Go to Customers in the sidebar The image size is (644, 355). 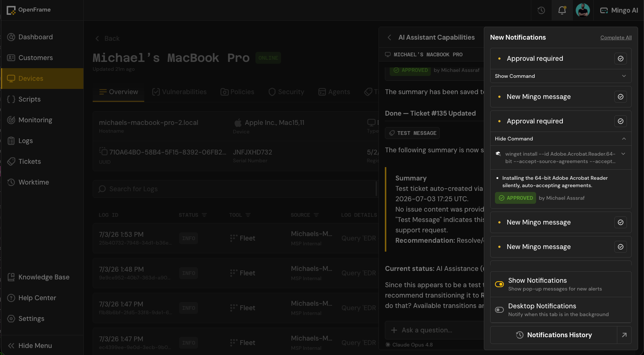tap(42, 58)
